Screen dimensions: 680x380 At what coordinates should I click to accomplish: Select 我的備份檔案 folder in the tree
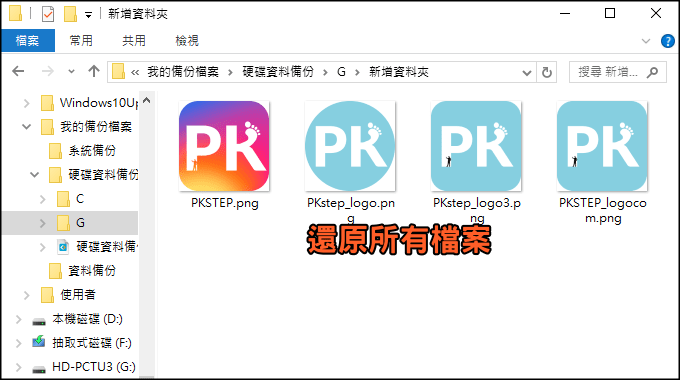[x=96, y=127]
